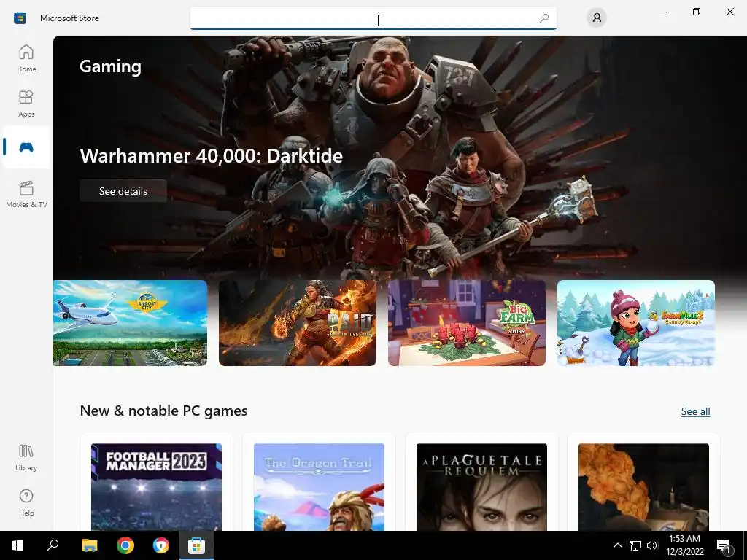Click Microsoft Store taskbar icon
The image size is (747, 560).
196,545
